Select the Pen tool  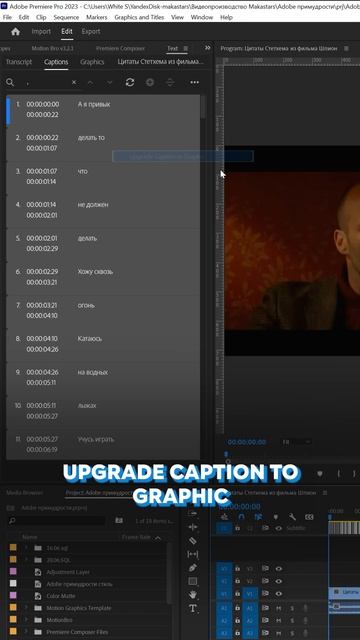(x=193, y=568)
